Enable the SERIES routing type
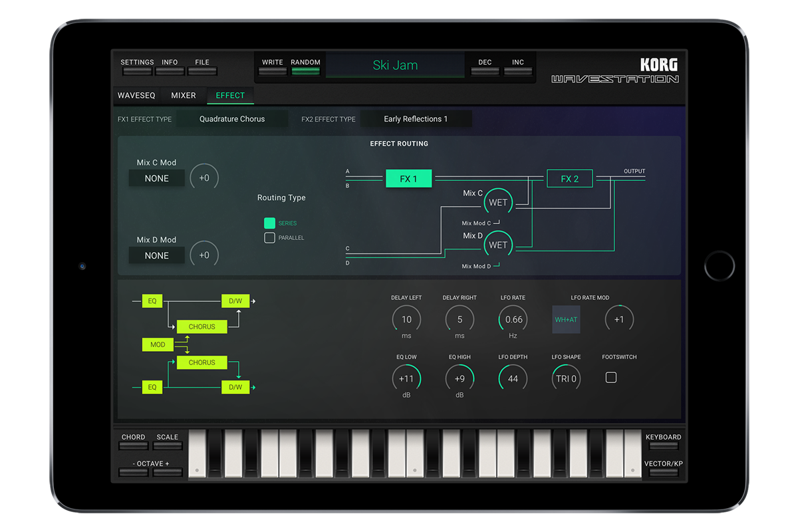798x532 pixels. click(269, 223)
